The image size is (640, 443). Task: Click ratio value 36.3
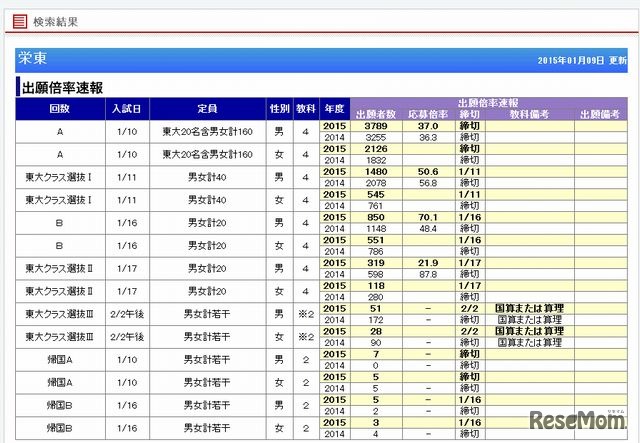coord(428,138)
